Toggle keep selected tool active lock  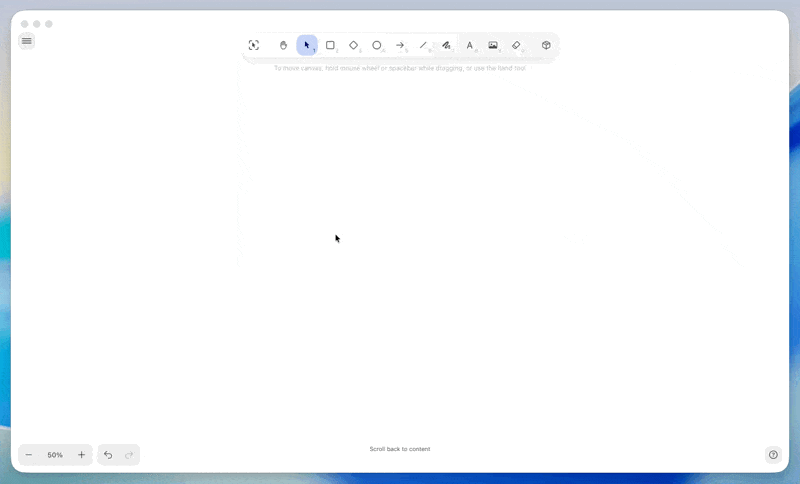pos(254,45)
